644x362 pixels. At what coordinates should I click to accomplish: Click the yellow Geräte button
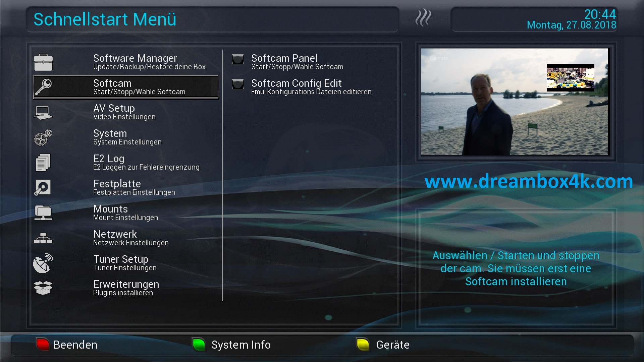pos(383,345)
